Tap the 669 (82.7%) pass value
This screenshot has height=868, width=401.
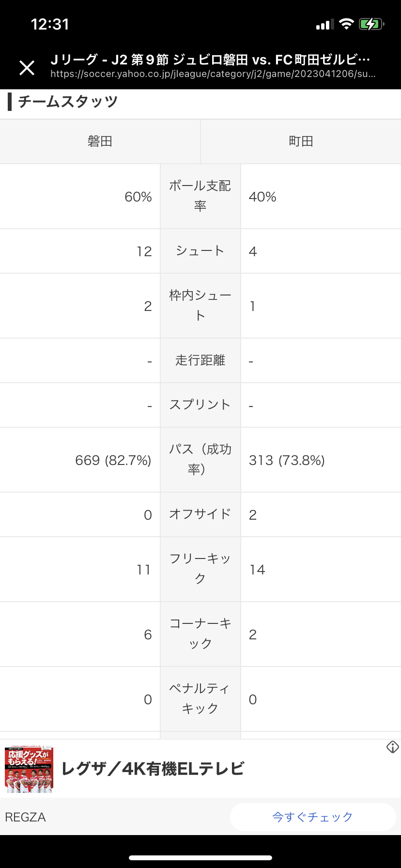113,460
